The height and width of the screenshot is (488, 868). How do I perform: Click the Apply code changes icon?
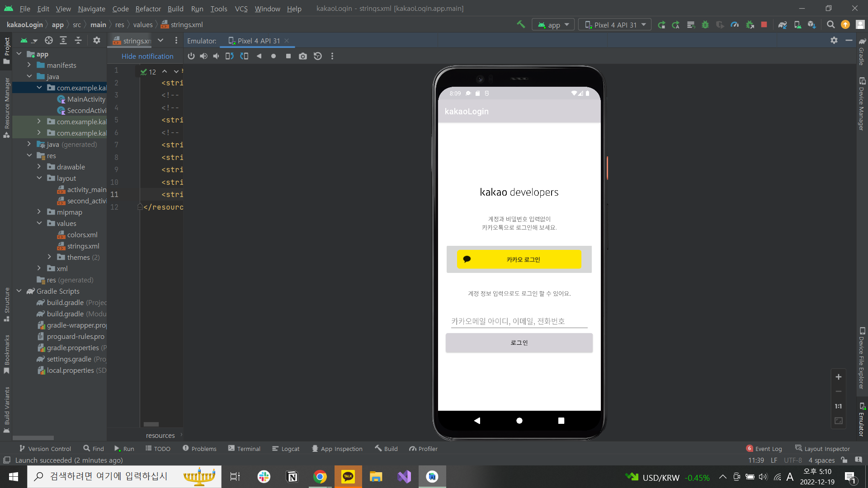(691, 25)
